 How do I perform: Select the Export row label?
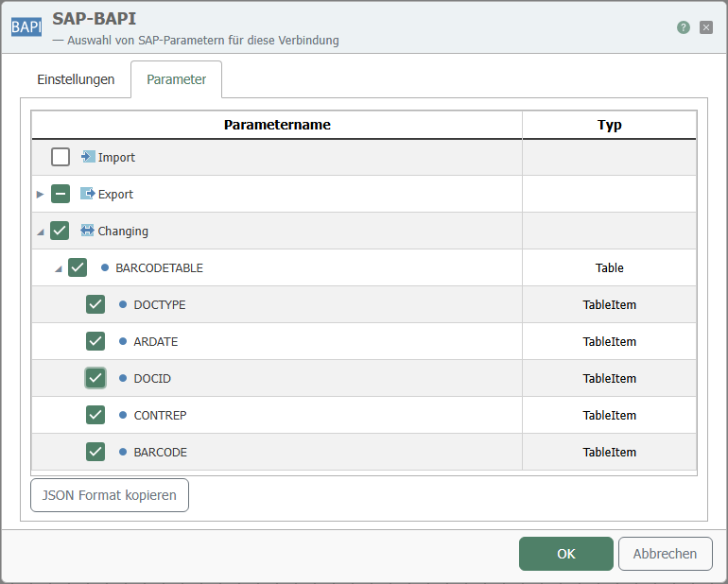(x=115, y=194)
